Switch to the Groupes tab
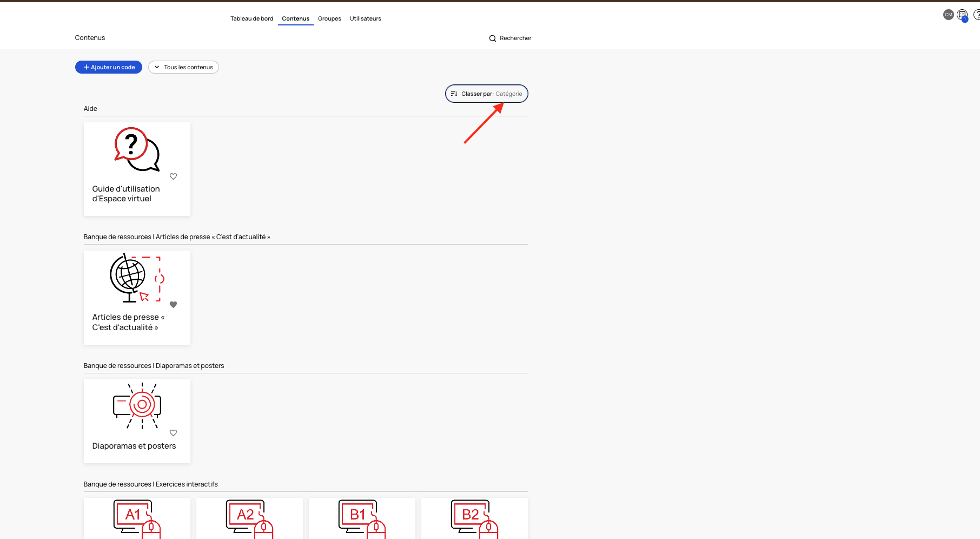980x539 pixels. coord(329,19)
